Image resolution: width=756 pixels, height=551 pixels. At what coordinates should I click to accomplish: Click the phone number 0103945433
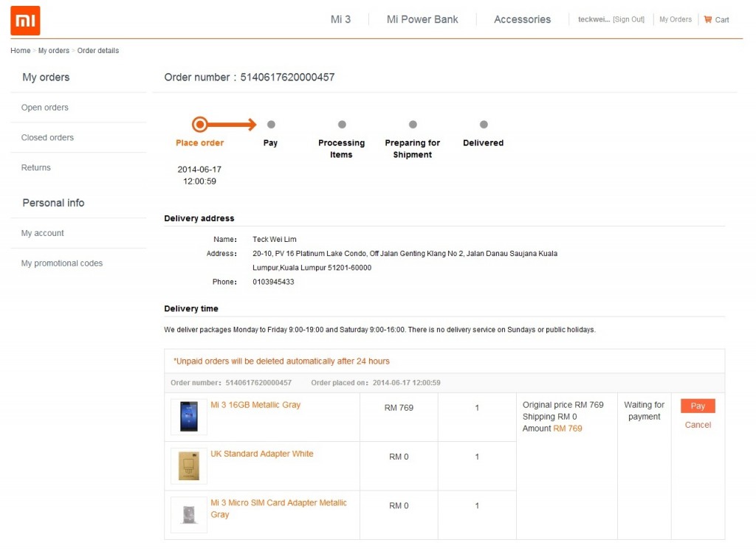coord(273,282)
